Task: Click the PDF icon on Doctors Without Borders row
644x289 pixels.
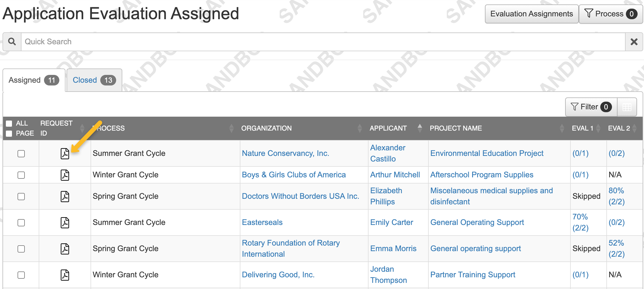Action: [65, 196]
